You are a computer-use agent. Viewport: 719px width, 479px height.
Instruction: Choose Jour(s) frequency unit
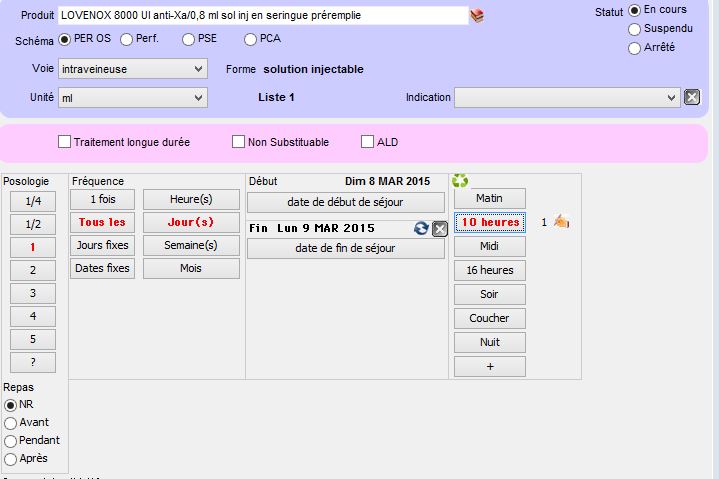pos(191,222)
